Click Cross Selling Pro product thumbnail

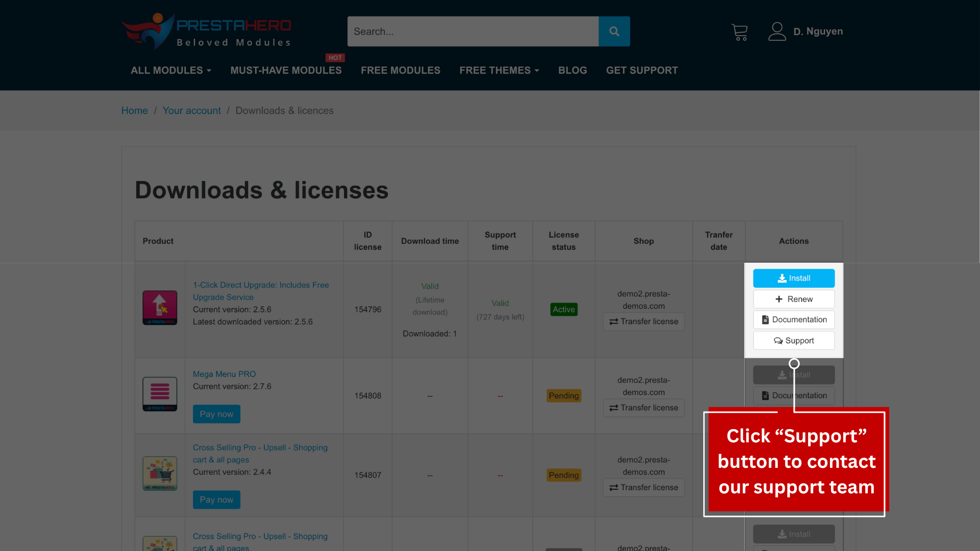point(160,473)
